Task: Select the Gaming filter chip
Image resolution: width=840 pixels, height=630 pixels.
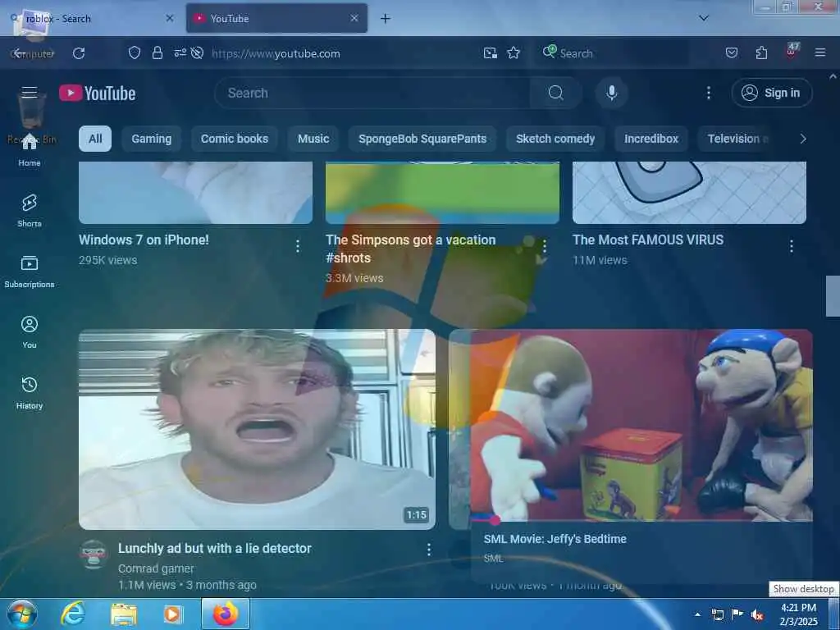Action: tap(152, 139)
